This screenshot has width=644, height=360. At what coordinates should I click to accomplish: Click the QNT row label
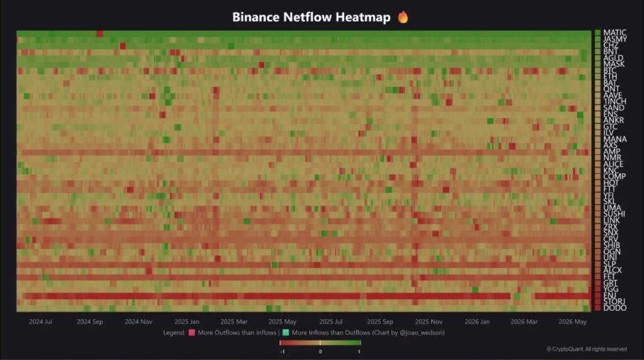pyautogui.click(x=611, y=89)
